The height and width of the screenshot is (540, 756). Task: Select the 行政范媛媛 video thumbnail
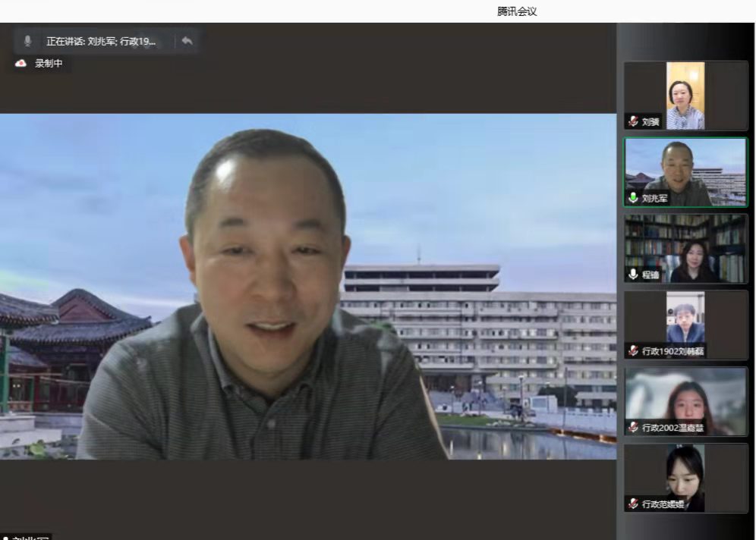(685, 477)
